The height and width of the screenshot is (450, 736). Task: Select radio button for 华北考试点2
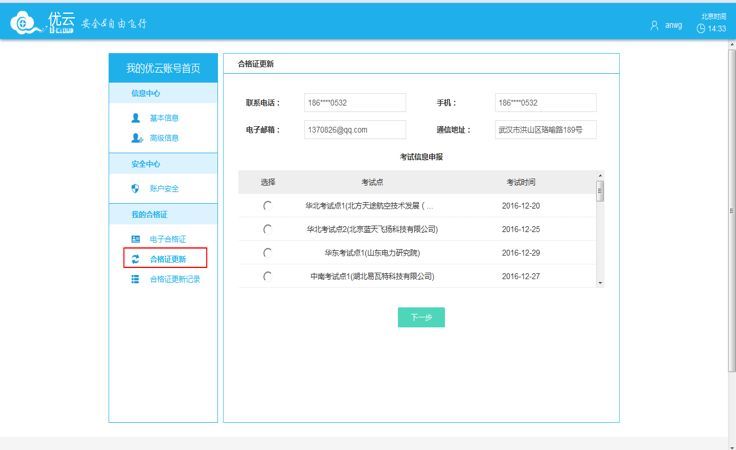click(267, 229)
